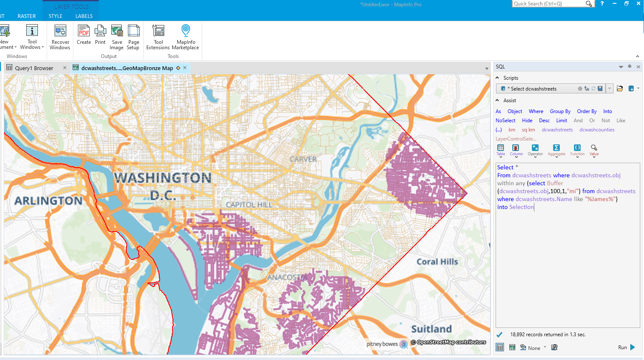Screen dimensions: 644x360
Task: Switch results to Browser view
Action: click(499, 347)
